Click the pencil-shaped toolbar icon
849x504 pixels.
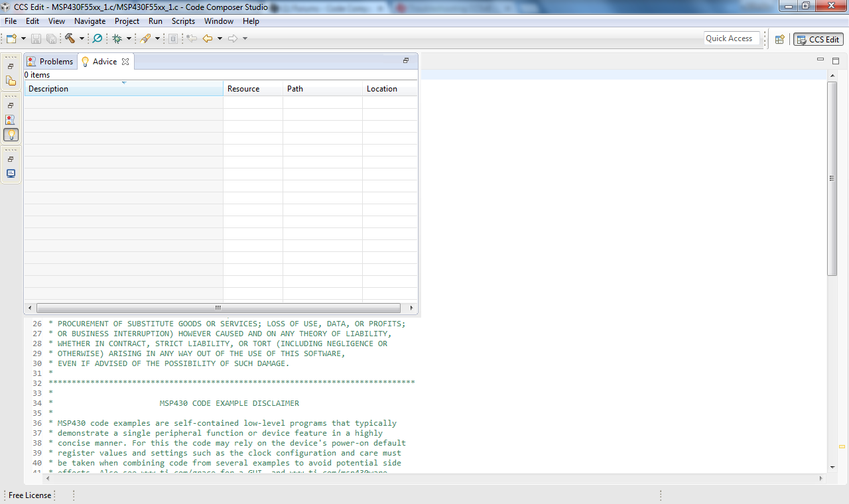tap(145, 38)
